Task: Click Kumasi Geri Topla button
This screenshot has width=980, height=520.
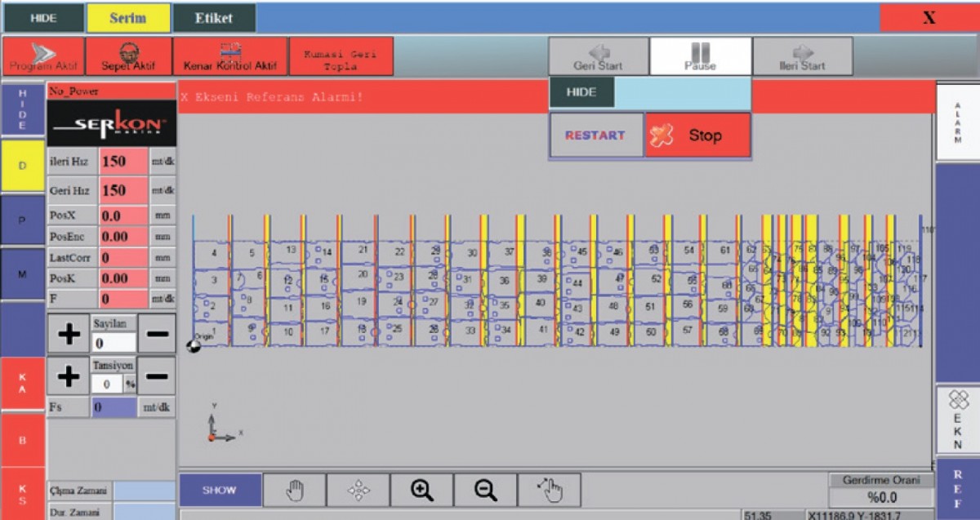Action: [341, 56]
